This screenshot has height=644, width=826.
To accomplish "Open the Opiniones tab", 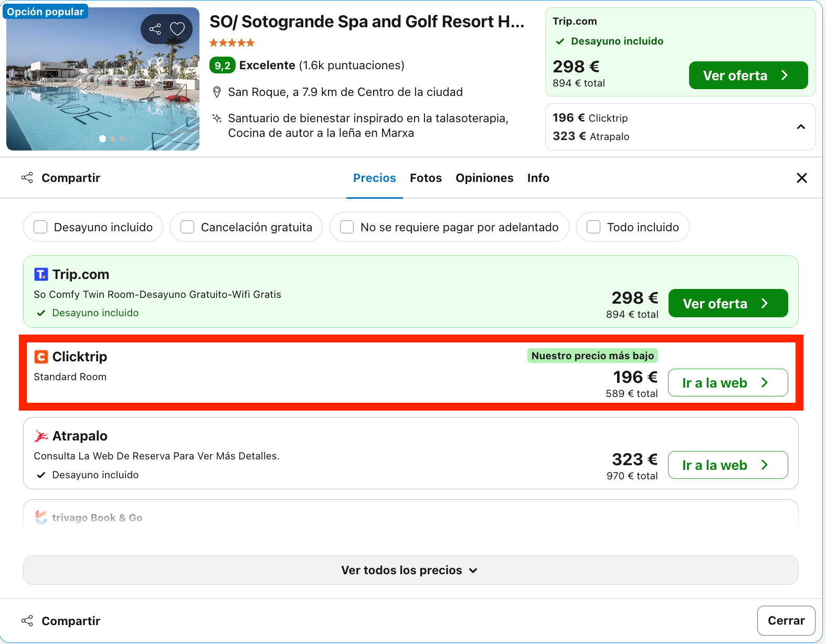I will 484,178.
